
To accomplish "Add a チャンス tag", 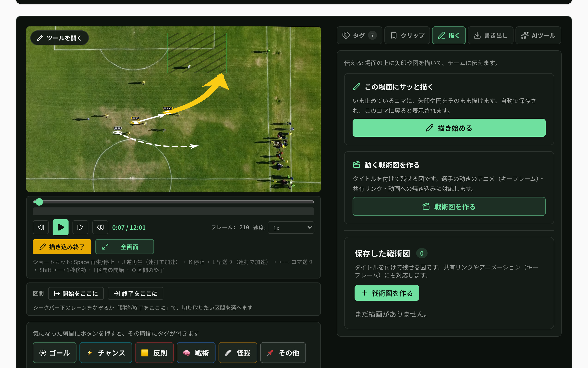I will (x=106, y=353).
